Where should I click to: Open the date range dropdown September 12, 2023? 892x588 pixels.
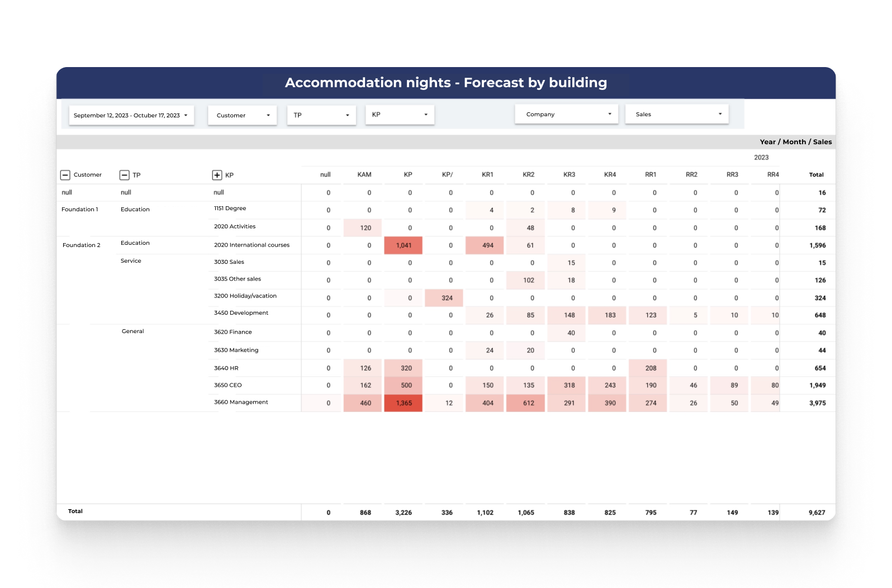point(131,115)
